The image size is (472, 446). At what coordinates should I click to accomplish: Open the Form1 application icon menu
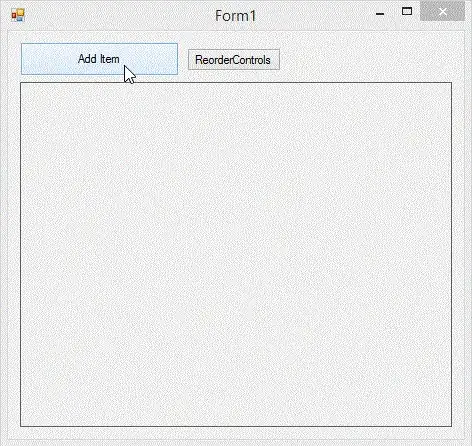pyautogui.click(x=18, y=15)
